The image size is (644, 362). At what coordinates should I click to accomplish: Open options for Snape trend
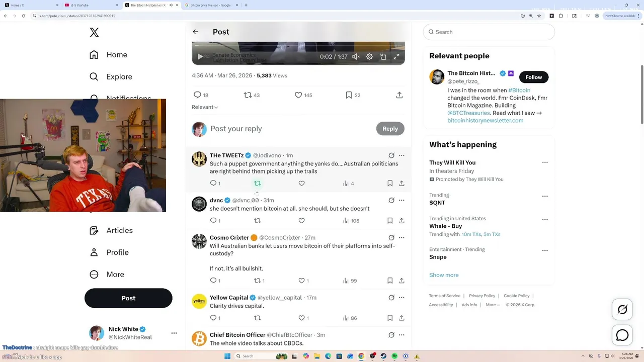[x=545, y=250]
